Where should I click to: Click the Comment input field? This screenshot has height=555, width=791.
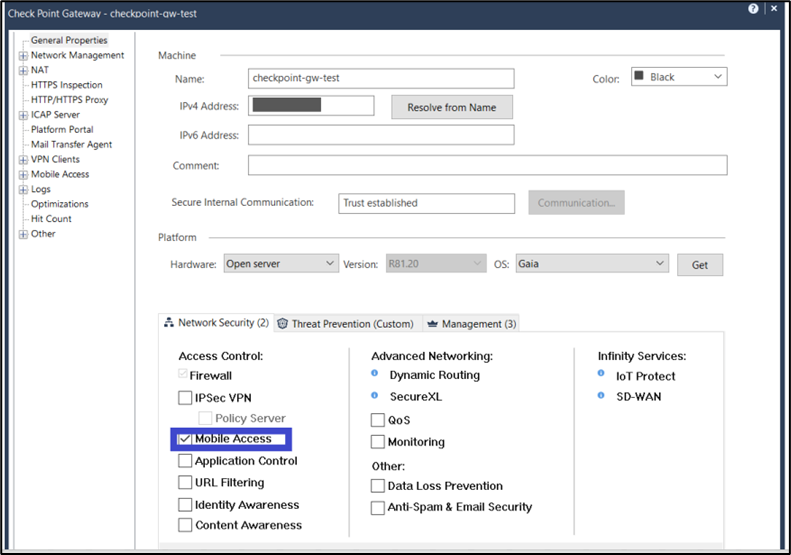point(487,165)
